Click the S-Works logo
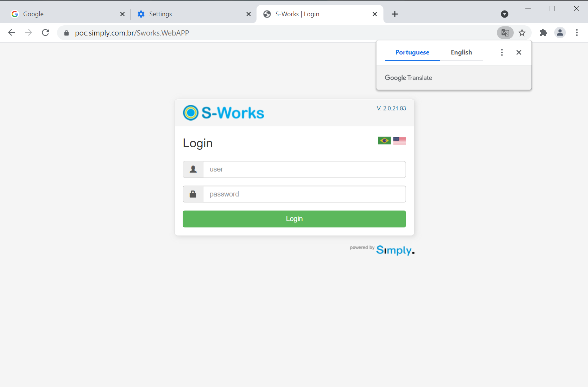 click(223, 113)
